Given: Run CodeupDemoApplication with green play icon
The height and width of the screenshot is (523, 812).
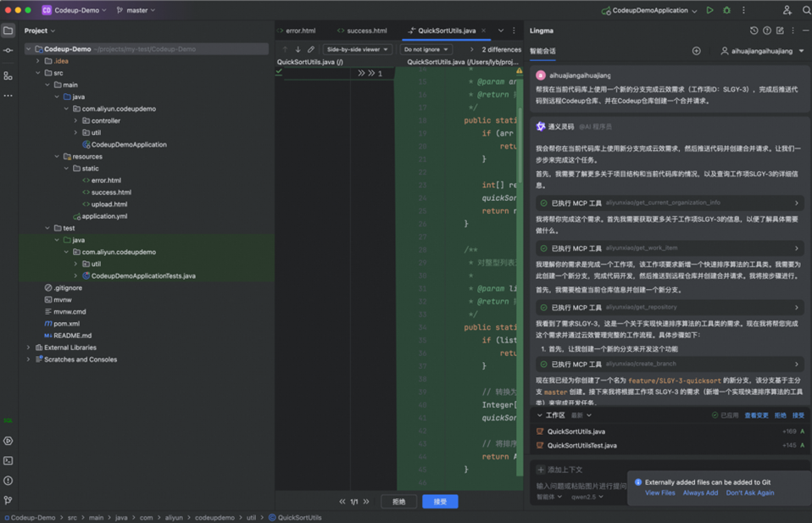Looking at the screenshot, I should 710,10.
